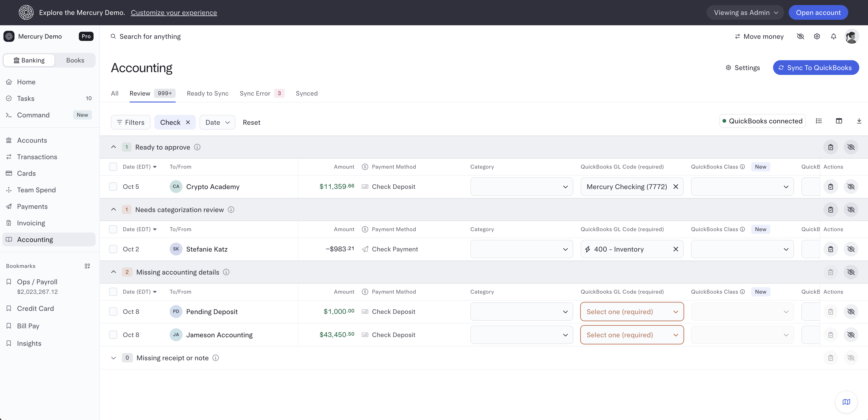Hide all Needs categorization review transactions
Image resolution: width=868 pixels, height=420 pixels.
tap(851, 210)
